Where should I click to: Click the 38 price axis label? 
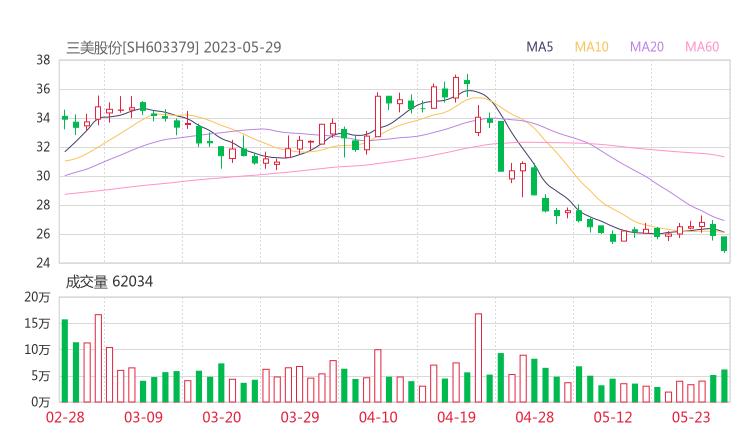click(43, 60)
